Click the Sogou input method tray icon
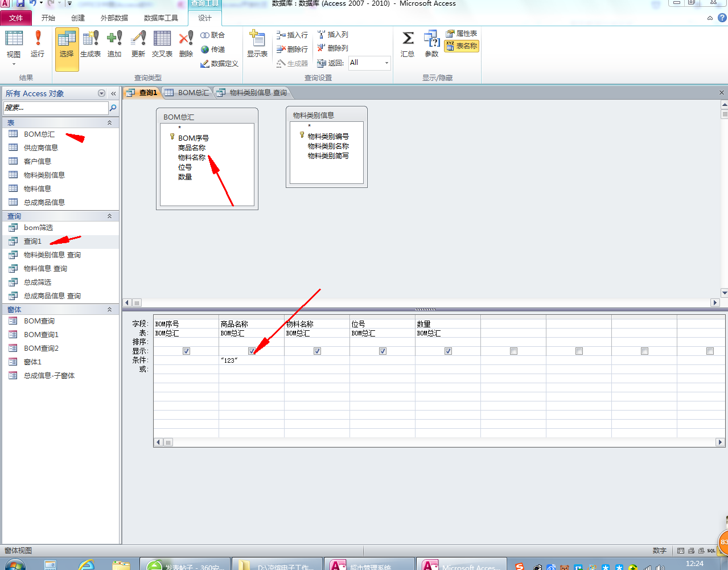728x570 pixels. click(x=519, y=567)
